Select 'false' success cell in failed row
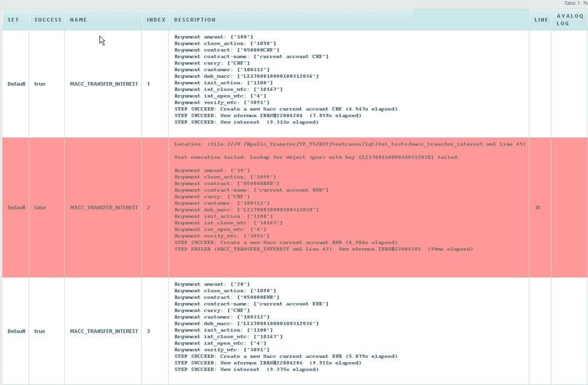588x385 pixels. (x=40, y=207)
